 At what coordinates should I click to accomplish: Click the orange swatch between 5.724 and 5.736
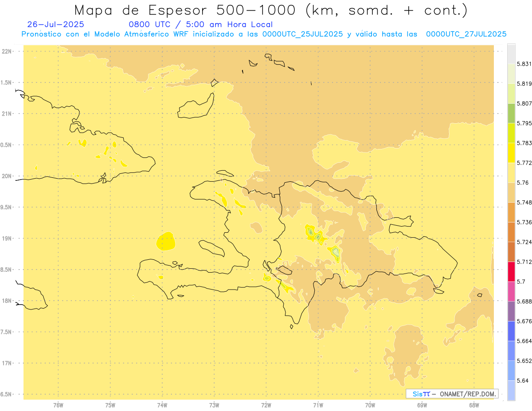click(x=511, y=232)
